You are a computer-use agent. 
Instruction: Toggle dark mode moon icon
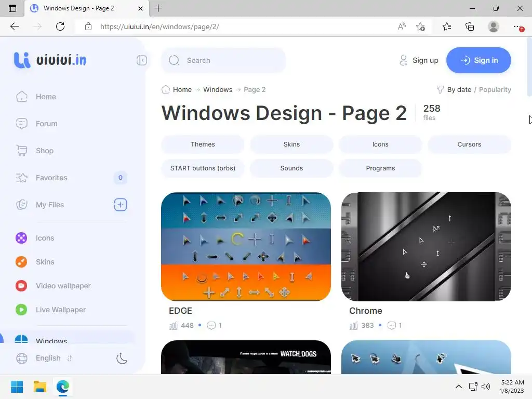[122, 358]
